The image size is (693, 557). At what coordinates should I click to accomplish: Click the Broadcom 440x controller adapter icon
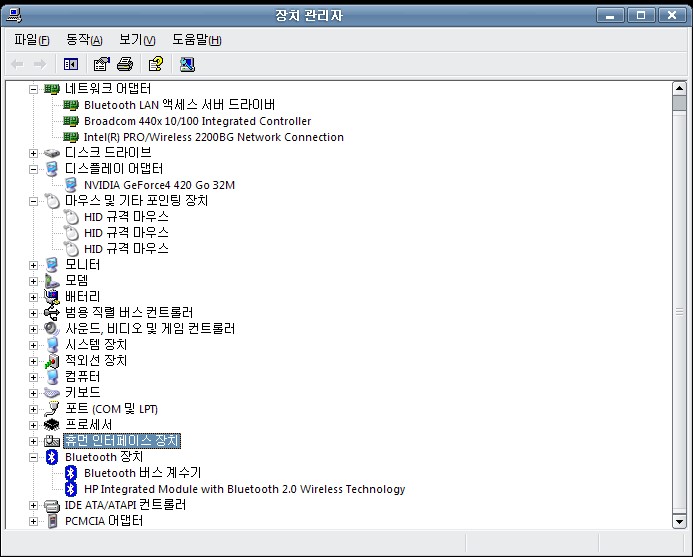click(x=71, y=121)
